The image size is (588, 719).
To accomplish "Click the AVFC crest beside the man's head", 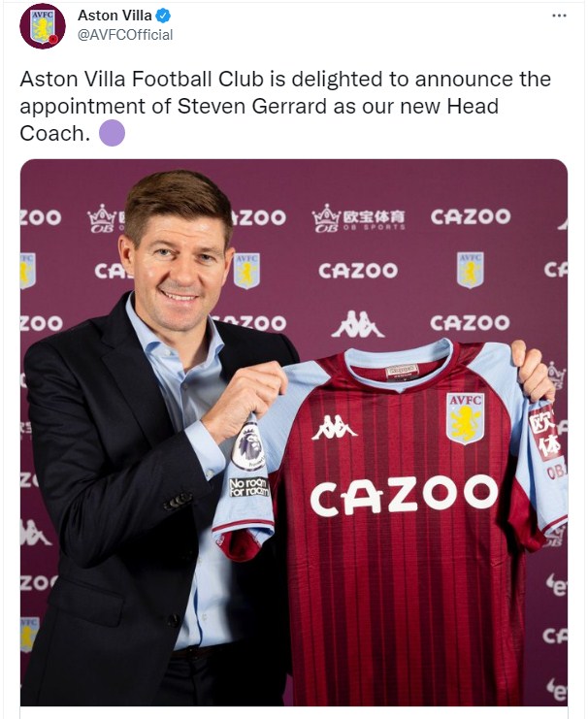I will tap(246, 270).
